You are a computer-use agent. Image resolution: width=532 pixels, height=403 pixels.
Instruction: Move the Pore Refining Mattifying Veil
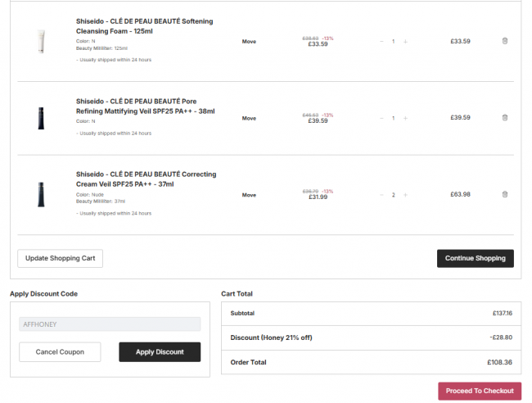[x=249, y=118]
